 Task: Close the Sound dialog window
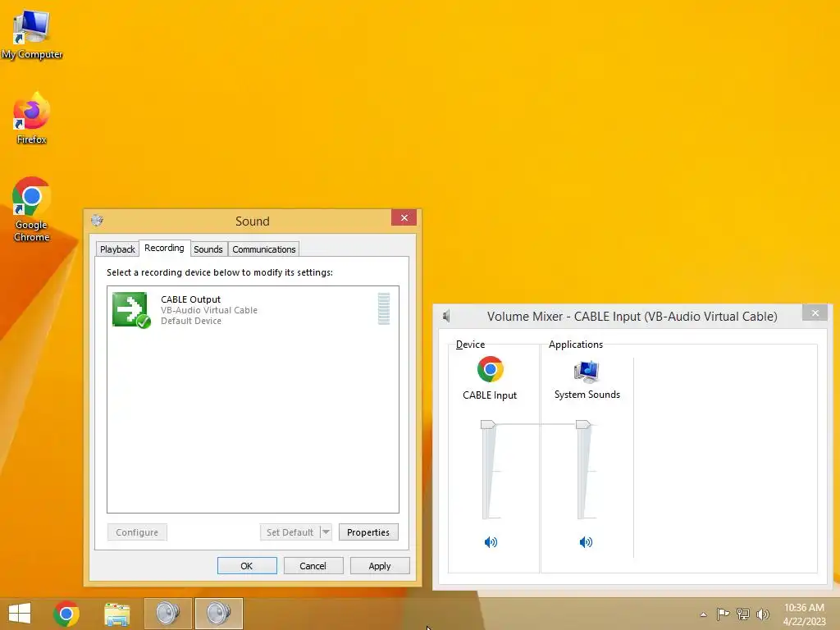click(404, 217)
